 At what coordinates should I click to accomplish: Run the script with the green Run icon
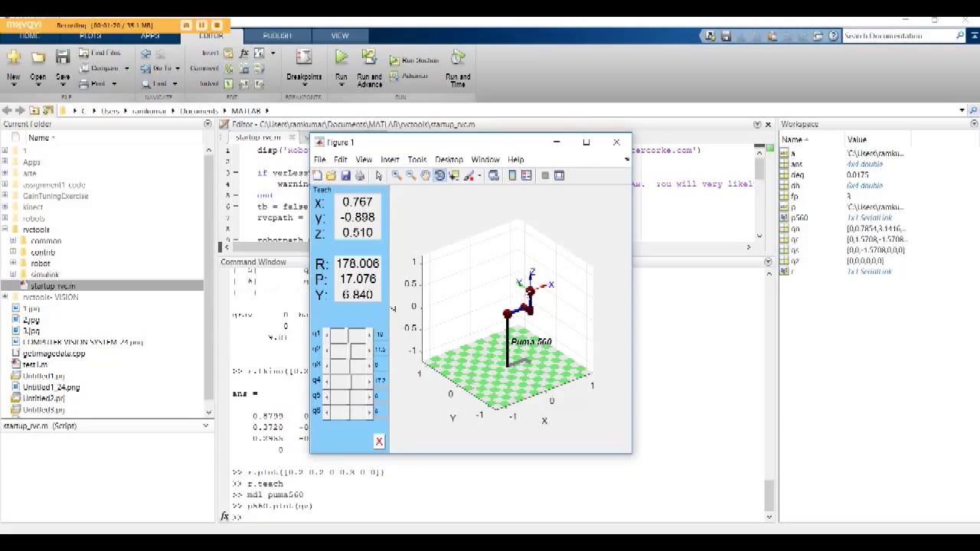[x=341, y=57]
